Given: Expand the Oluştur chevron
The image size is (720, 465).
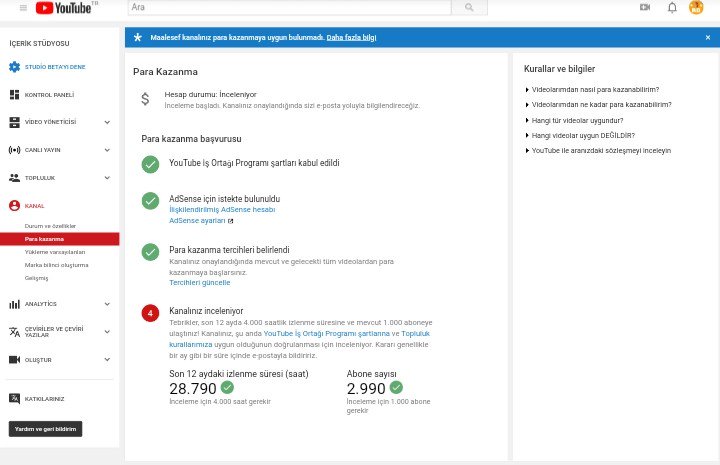Looking at the screenshot, I should 107,359.
